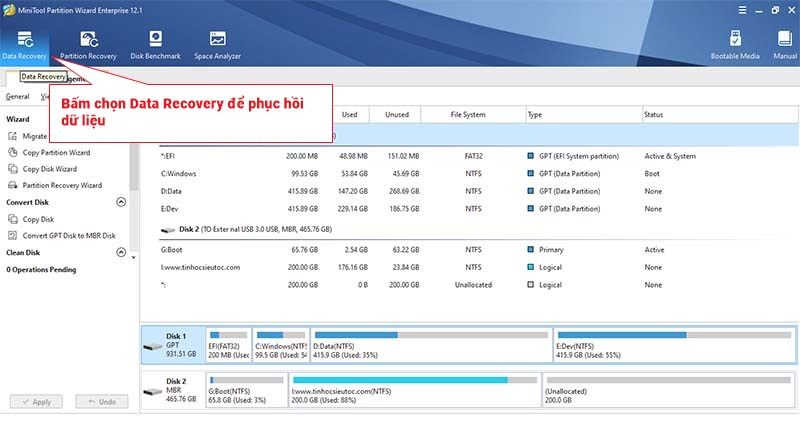Sort by the Unused column header

[x=396, y=114]
